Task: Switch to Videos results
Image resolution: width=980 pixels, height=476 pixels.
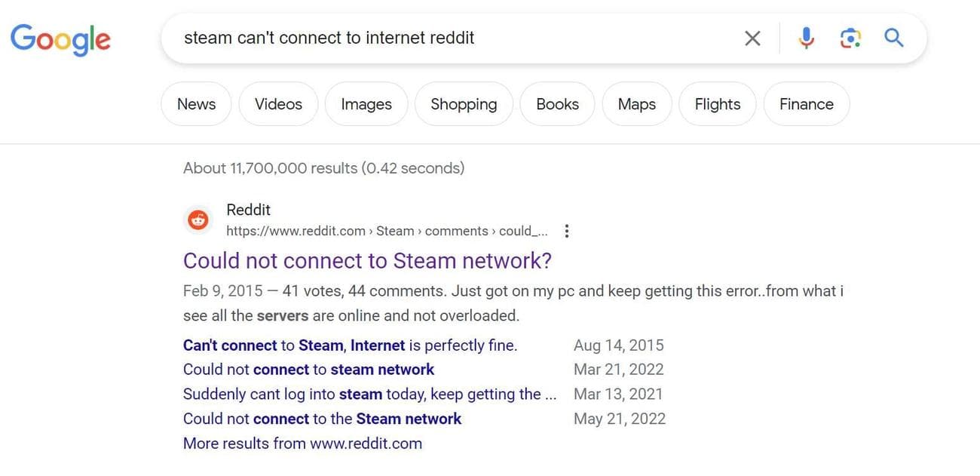Action: pyautogui.click(x=278, y=104)
